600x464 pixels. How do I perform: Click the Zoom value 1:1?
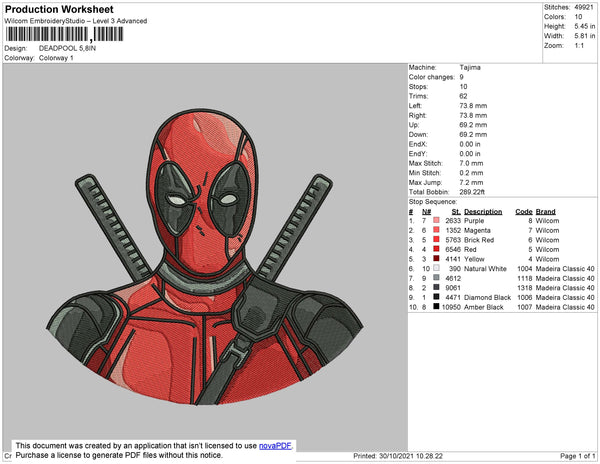click(579, 46)
